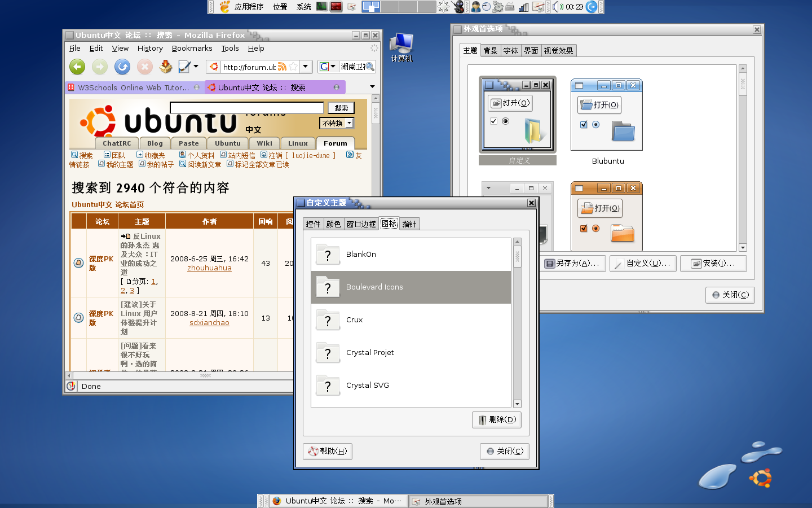Screen dimensions: 812x508
Task: Switch to W3Schools Online Web Tutor tab
Action: pos(134,87)
